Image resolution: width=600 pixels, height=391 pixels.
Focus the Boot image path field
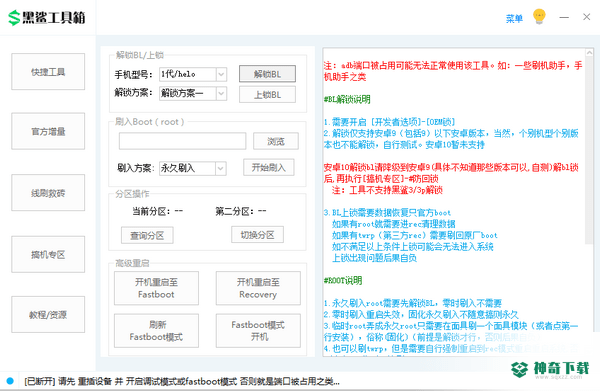(x=182, y=141)
